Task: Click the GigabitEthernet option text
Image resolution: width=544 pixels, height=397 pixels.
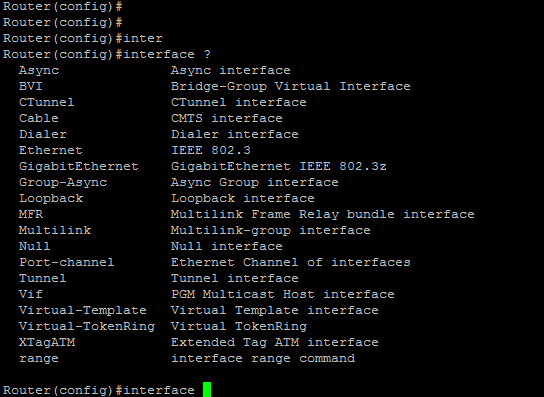Action: tap(79, 167)
